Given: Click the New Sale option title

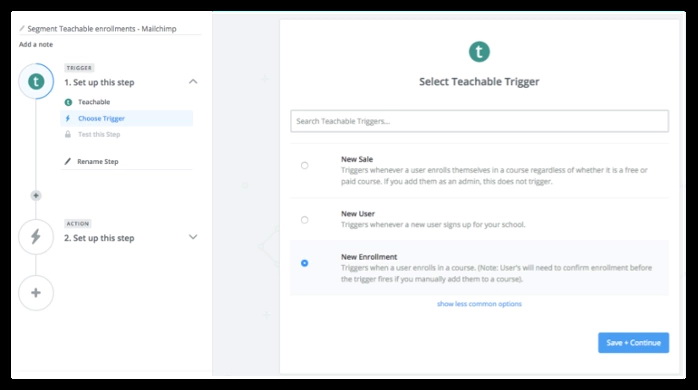Looking at the screenshot, I should click(x=357, y=159).
